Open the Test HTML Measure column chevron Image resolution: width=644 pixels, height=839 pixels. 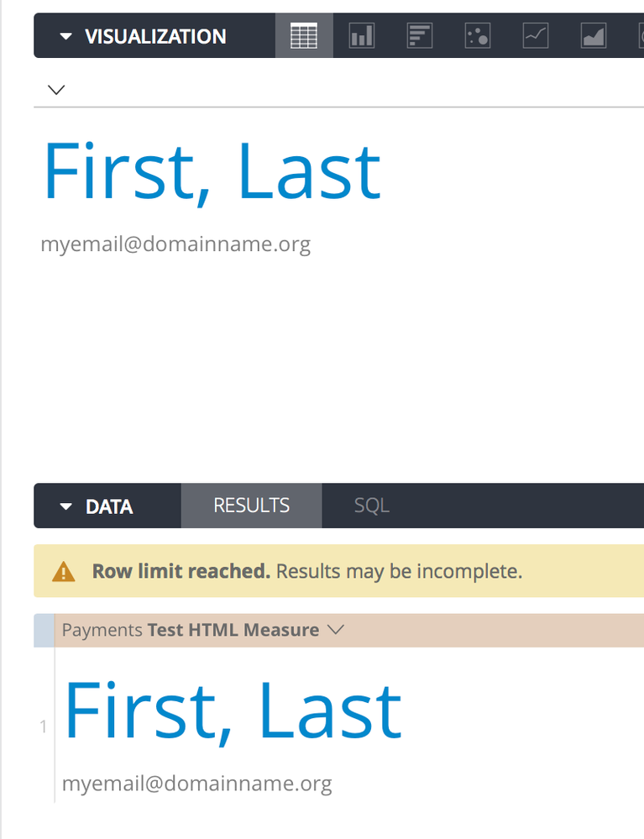(335, 629)
